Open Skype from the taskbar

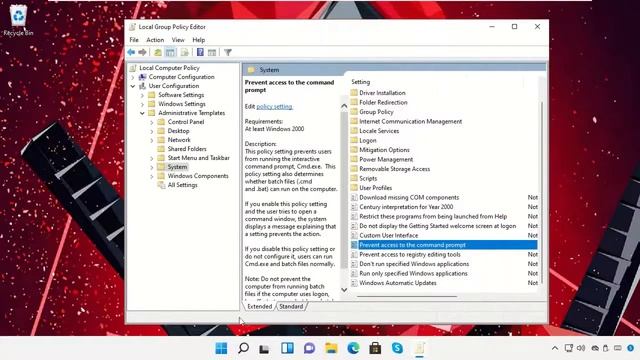click(x=397, y=348)
